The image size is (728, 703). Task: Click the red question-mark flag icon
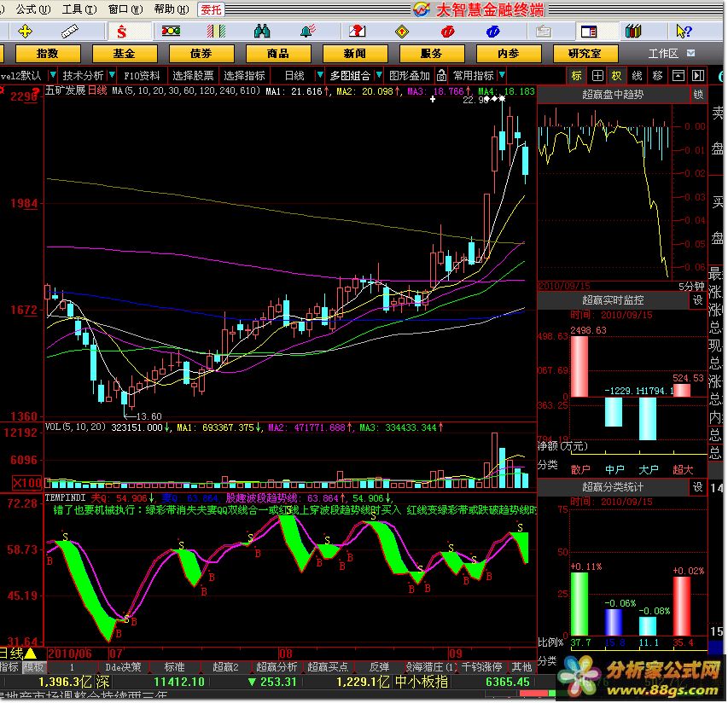[x=358, y=31]
